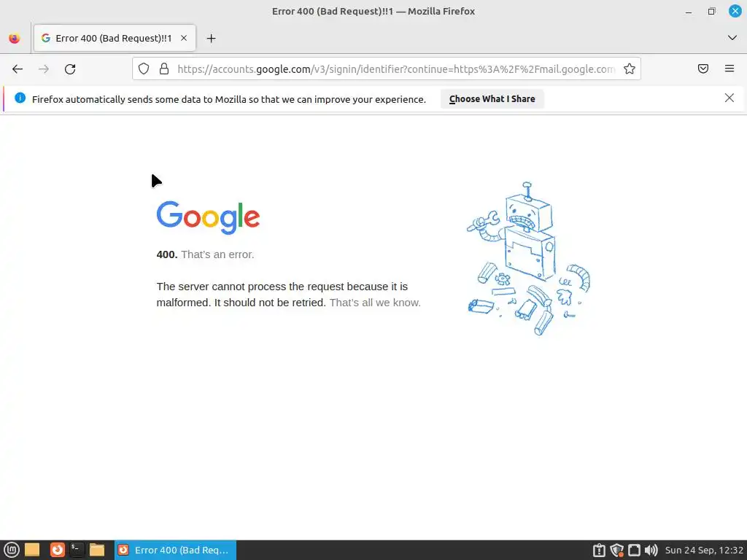Click "That's all we know." text
Screen dimensions: 747x560
click(x=375, y=303)
